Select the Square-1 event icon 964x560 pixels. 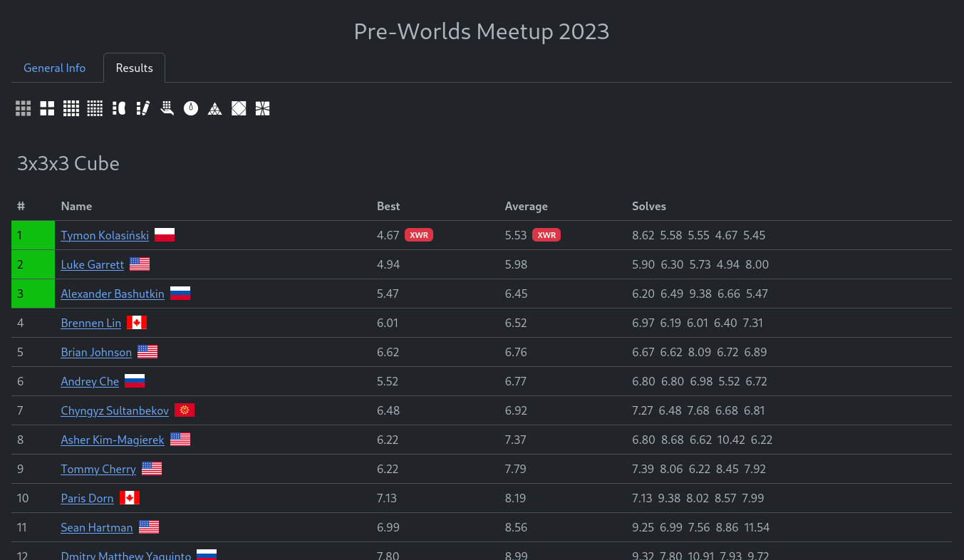tap(262, 108)
